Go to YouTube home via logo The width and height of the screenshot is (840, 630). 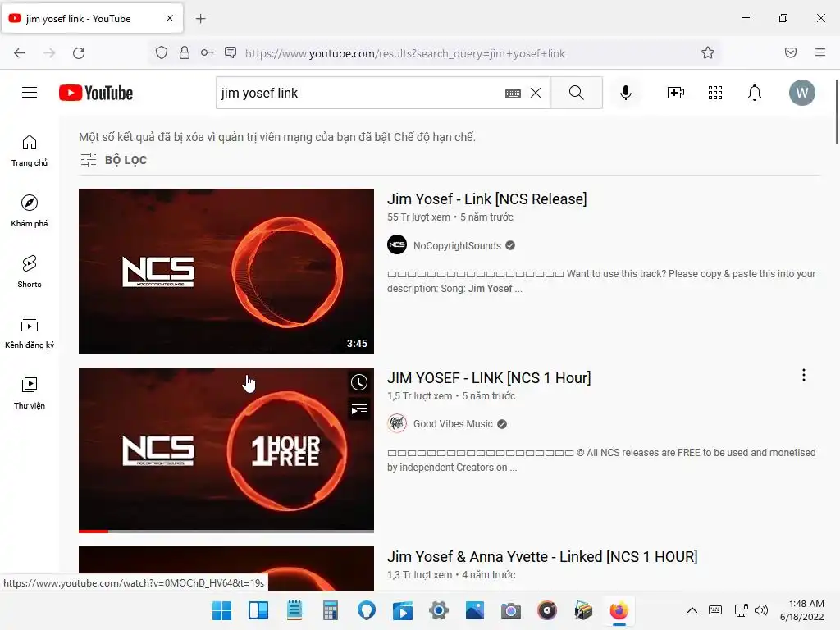tap(96, 93)
